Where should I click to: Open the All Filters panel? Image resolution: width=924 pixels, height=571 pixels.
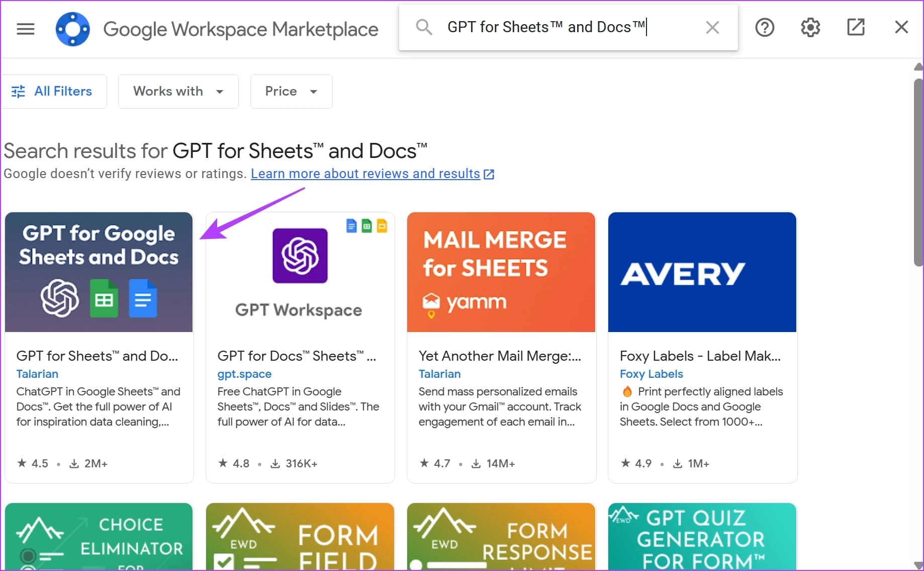[x=53, y=91]
